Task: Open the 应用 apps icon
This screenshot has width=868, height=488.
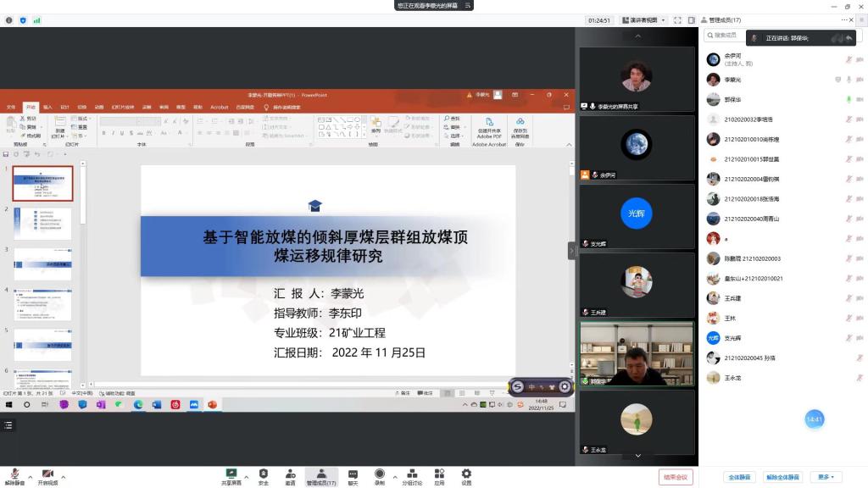Action: tap(439, 474)
